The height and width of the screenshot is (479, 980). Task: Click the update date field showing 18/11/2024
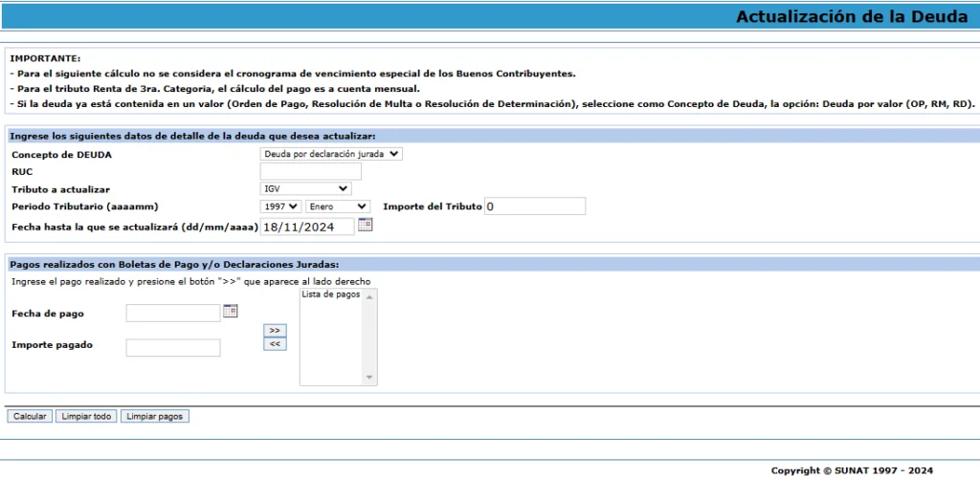point(306,226)
